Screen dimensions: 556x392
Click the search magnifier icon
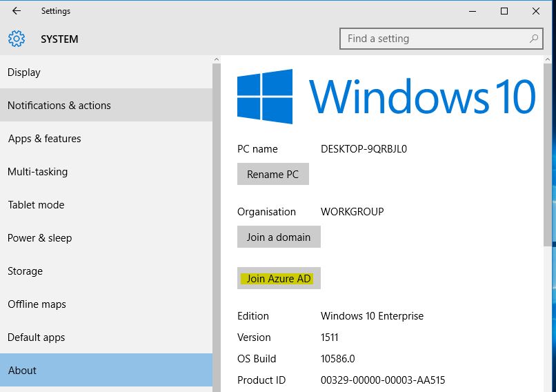point(534,39)
